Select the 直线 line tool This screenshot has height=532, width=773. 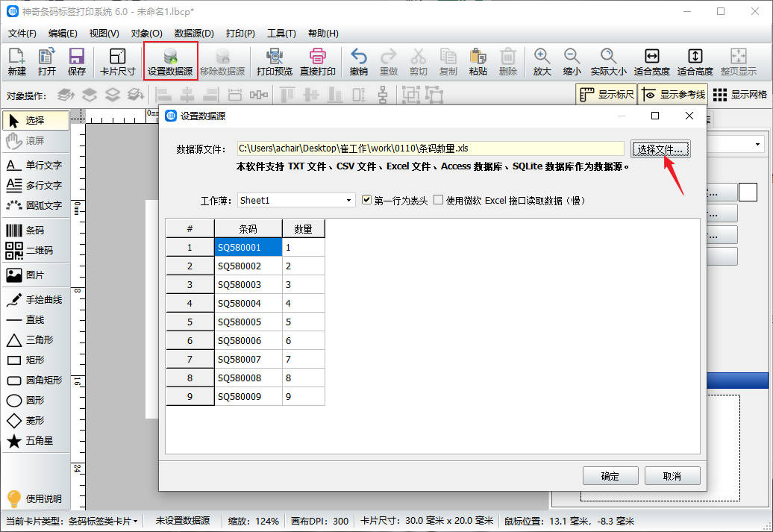(x=36, y=320)
